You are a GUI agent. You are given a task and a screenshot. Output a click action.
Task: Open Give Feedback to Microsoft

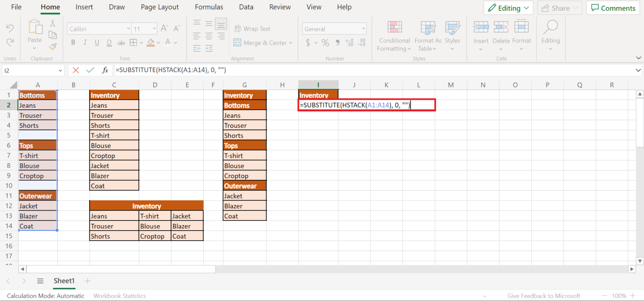544,296
